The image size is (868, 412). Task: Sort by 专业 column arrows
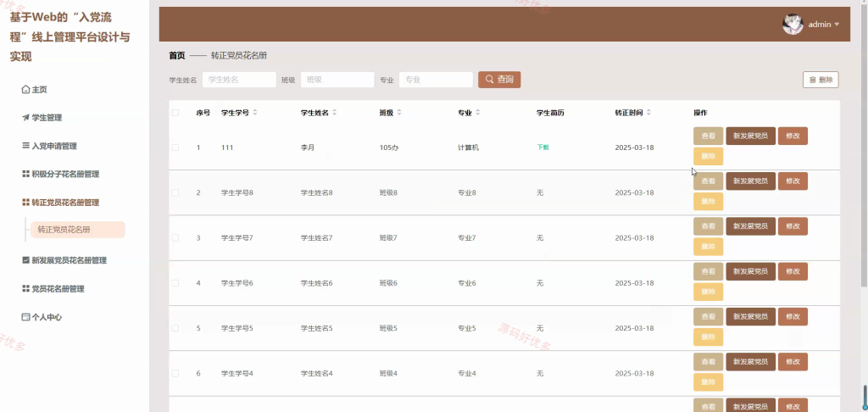coord(478,113)
